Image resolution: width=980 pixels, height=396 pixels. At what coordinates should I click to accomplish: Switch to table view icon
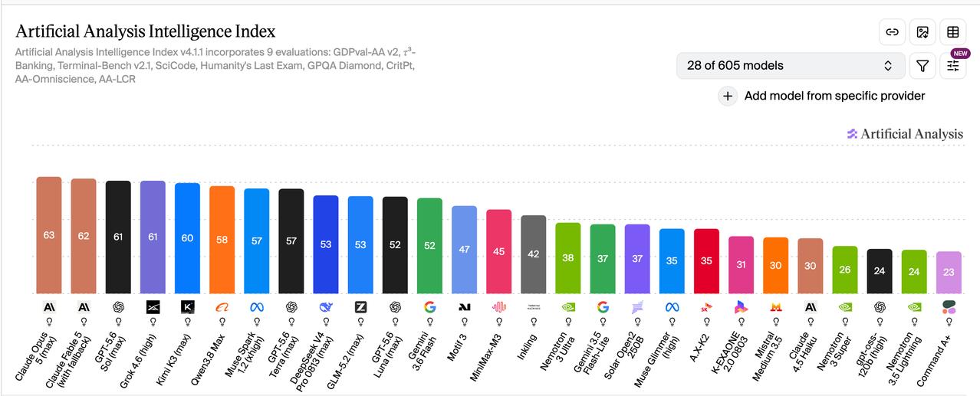[x=953, y=32]
